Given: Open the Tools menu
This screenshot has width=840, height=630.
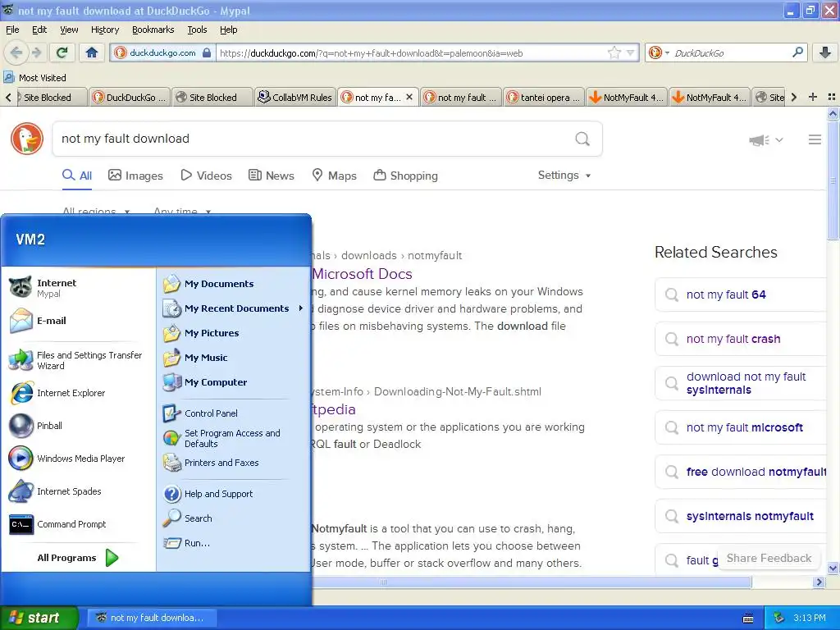Looking at the screenshot, I should pyautogui.click(x=197, y=30).
